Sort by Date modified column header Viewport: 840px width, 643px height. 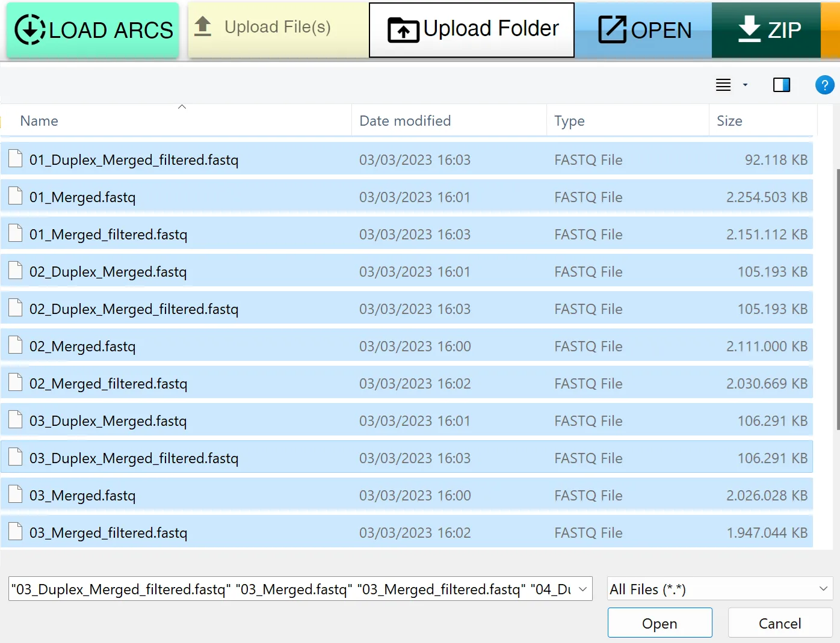(404, 121)
